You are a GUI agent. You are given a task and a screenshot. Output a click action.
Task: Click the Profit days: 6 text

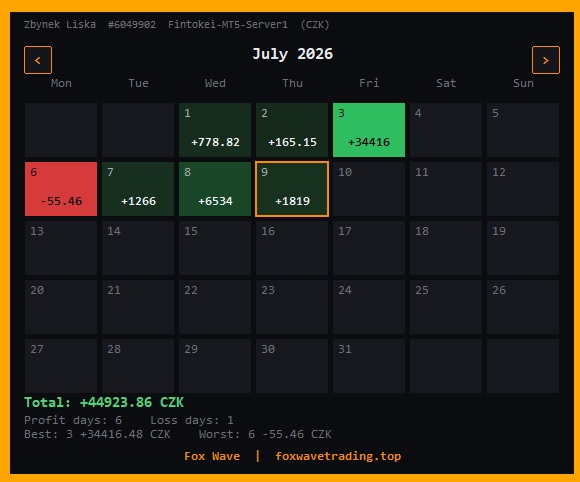73,420
